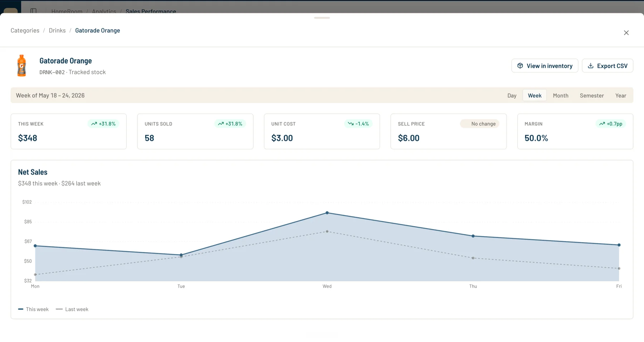Click the Fri x-axis label

(x=619, y=286)
